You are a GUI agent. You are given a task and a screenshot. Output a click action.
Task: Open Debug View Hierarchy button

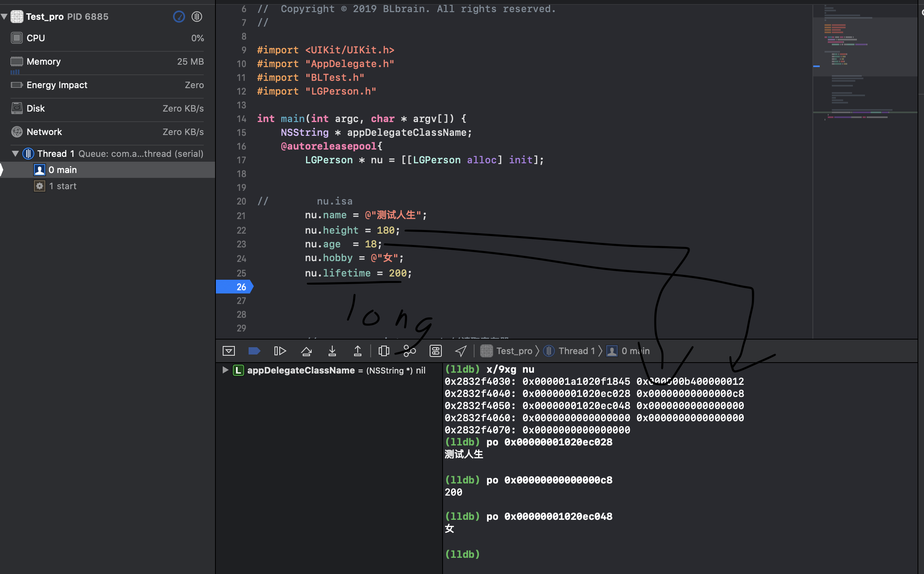(384, 351)
